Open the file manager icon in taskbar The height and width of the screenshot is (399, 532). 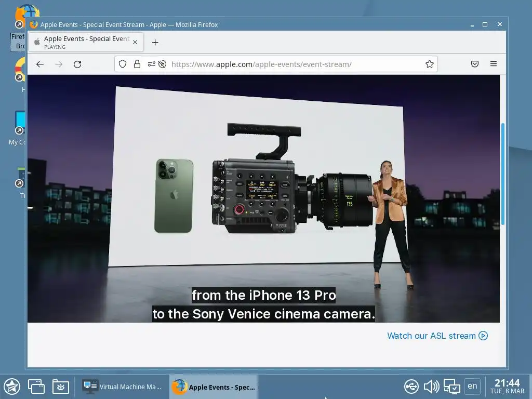pyautogui.click(x=61, y=387)
